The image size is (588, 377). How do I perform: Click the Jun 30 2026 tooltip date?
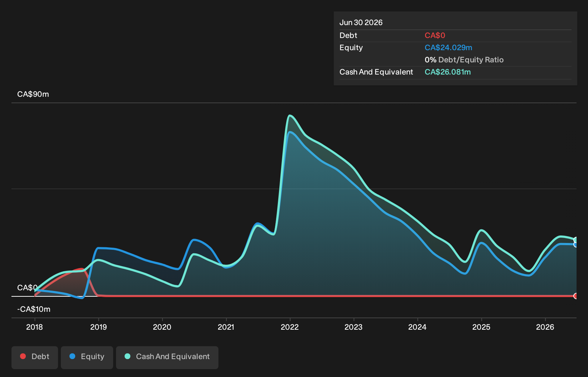[x=361, y=23]
